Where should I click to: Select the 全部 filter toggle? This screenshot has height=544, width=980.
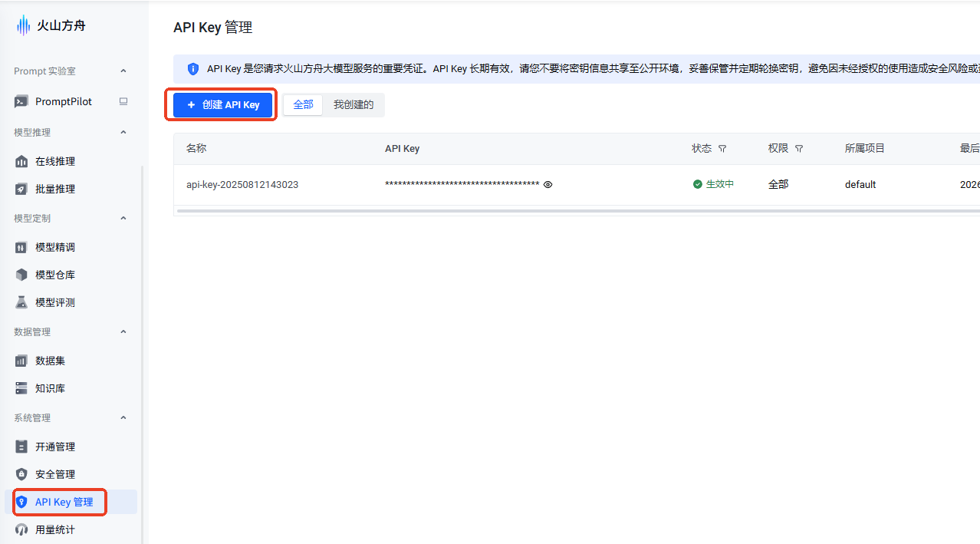303,105
